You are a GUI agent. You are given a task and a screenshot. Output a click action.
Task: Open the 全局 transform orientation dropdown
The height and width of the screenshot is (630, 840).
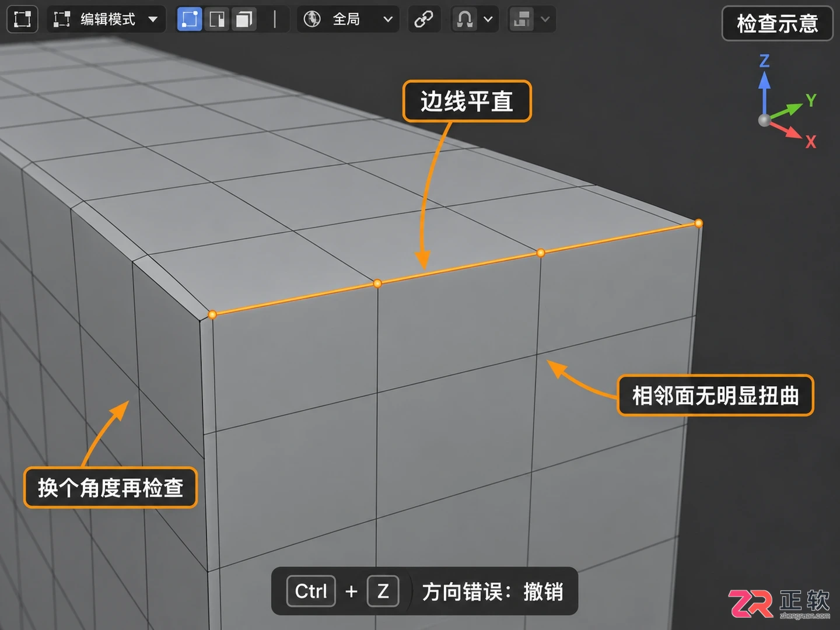coord(348,19)
